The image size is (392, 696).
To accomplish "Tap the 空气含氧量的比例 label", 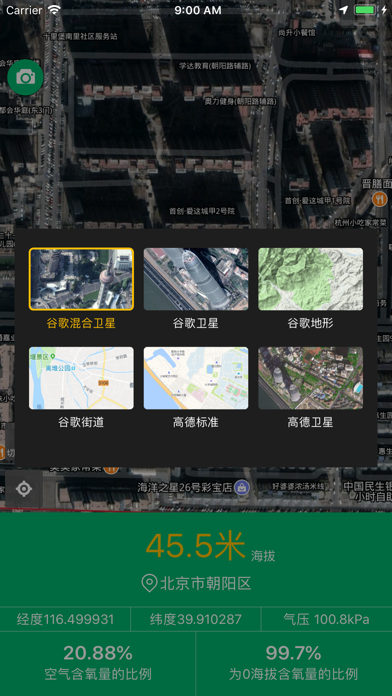I will [x=98, y=675].
